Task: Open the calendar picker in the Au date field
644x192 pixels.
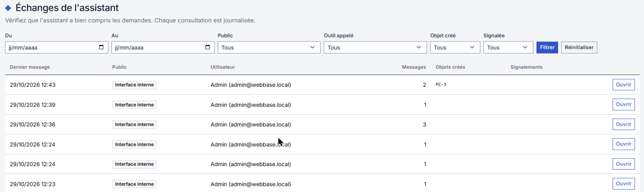Action: pos(208,47)
